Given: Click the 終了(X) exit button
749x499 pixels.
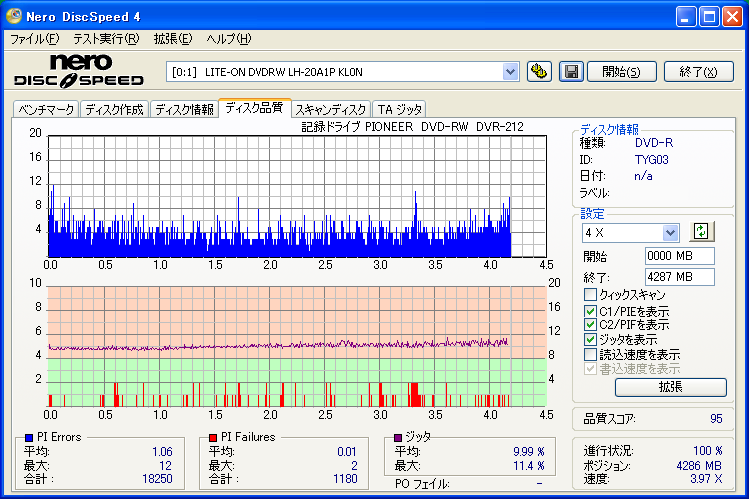Looking at the screenshot, I should point(698,72).
